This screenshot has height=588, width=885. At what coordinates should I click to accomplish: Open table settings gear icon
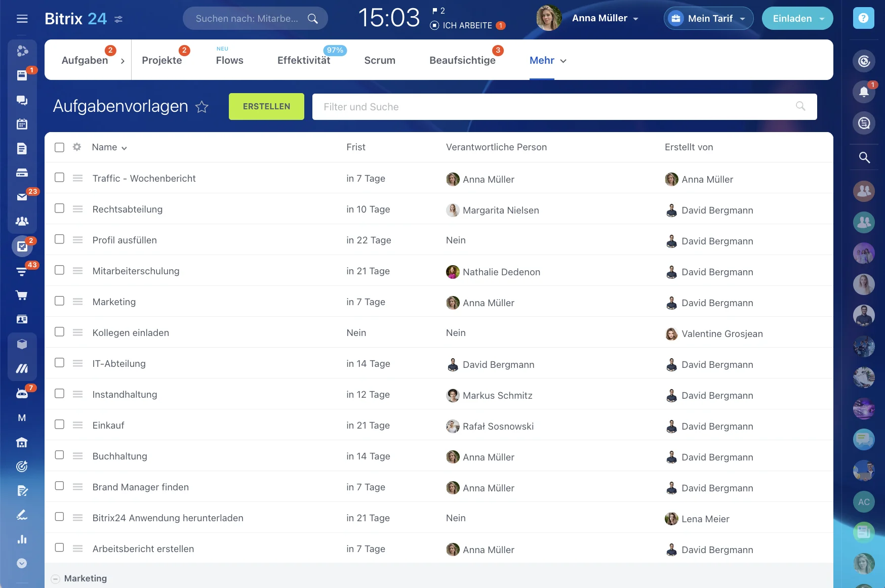click(77, 147)
